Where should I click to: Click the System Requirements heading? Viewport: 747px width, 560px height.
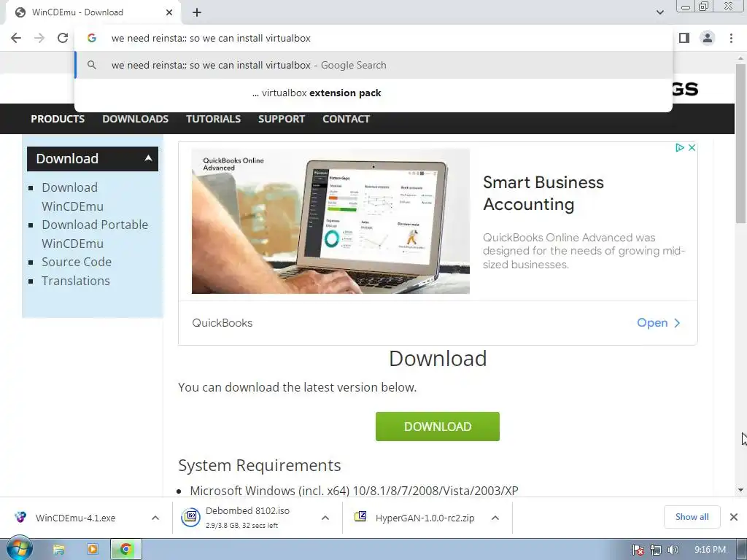pyautogui.click(x=260, y=465)
